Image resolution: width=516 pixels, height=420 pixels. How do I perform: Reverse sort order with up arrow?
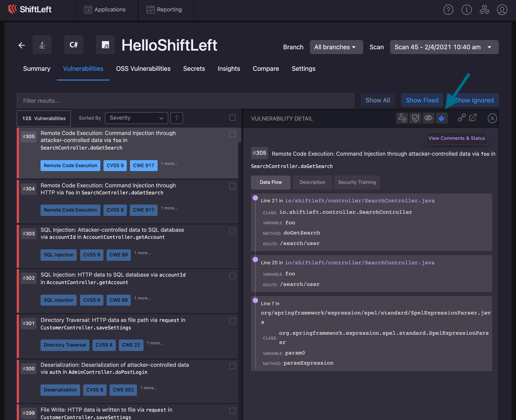click(x=177, y=118)
